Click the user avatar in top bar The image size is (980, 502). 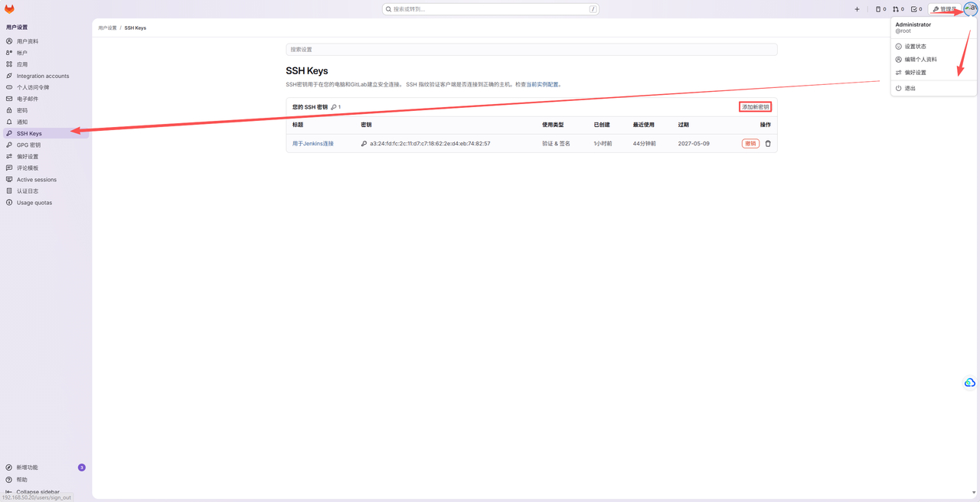point(970,9)
